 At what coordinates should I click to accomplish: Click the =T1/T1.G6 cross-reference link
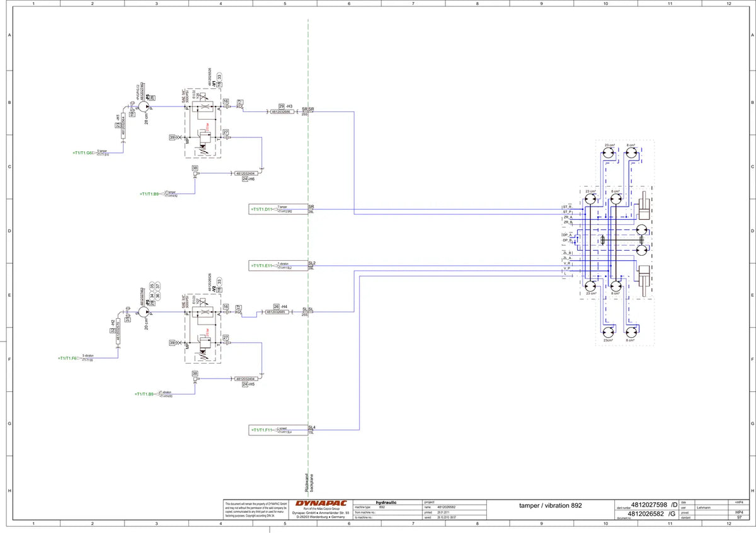pos(83,152)
